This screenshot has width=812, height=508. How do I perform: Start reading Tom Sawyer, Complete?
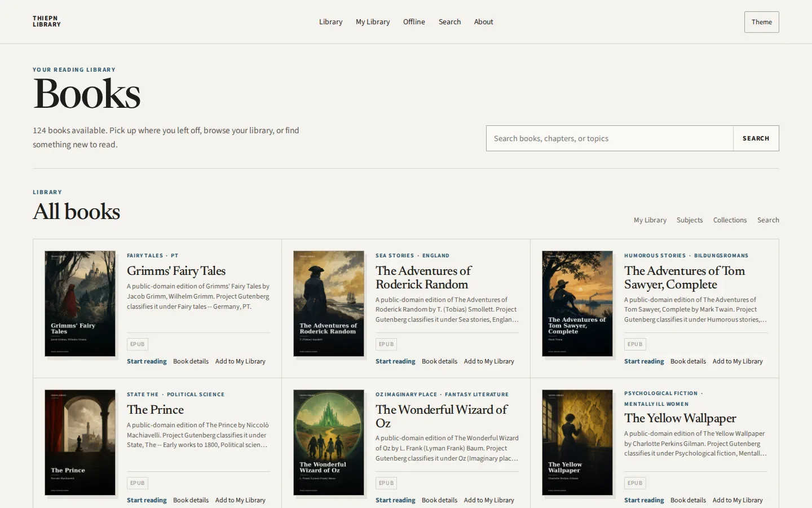[644, 361]
